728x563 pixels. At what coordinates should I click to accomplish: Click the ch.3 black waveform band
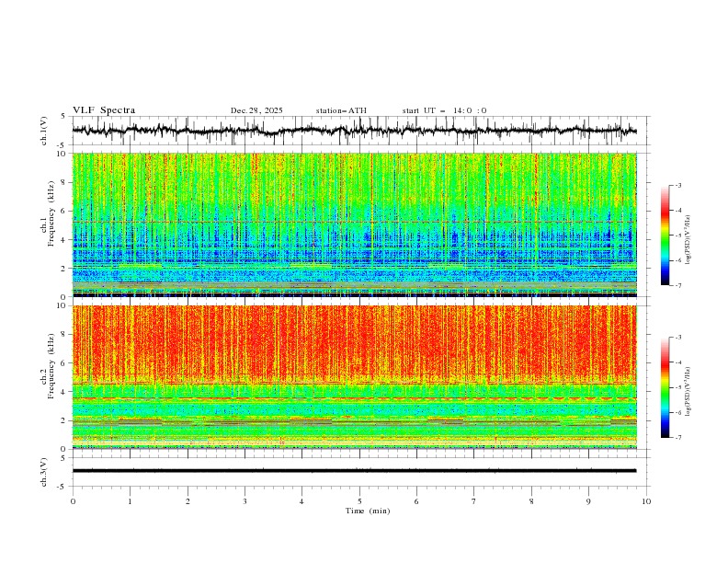pyautogui.click(x=354, y=471)
